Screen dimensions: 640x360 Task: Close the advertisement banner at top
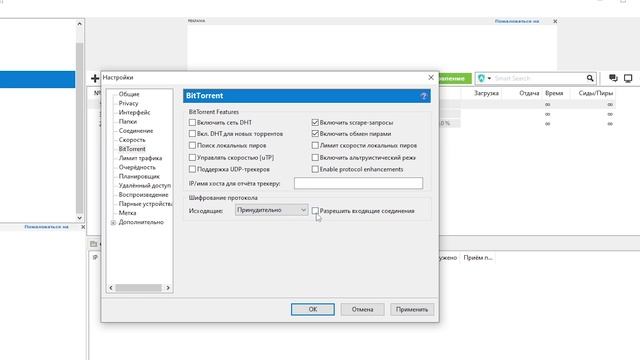pyautogui.click(x=555, y=21)
